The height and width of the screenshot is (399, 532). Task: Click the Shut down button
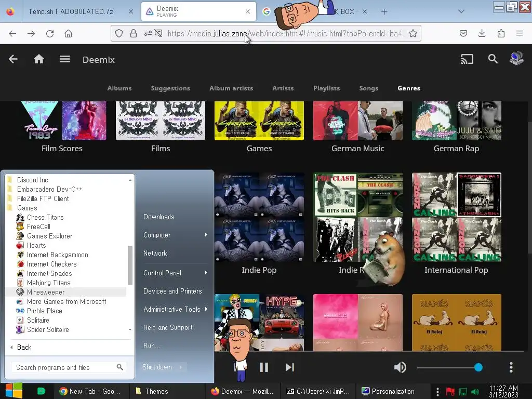(x=157, y=367)
